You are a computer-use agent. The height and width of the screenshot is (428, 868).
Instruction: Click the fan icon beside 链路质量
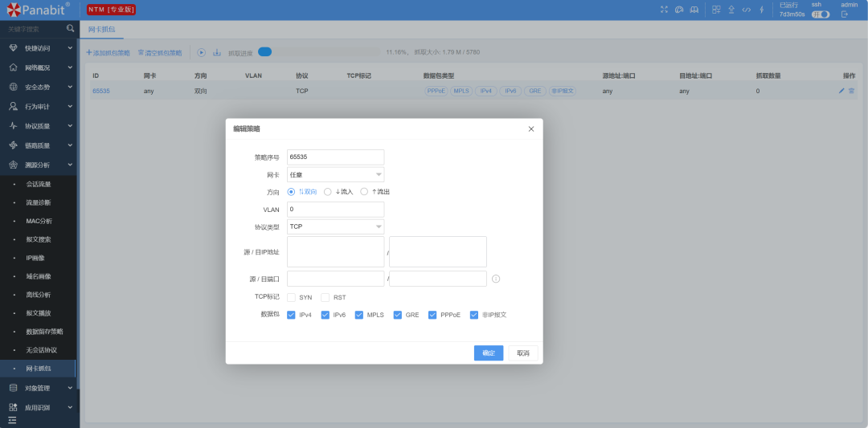14,145
